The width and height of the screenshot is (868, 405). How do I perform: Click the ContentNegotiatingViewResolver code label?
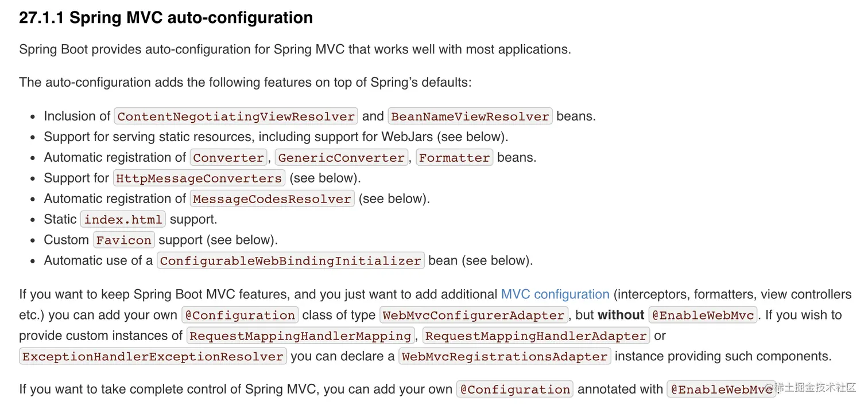236,116
